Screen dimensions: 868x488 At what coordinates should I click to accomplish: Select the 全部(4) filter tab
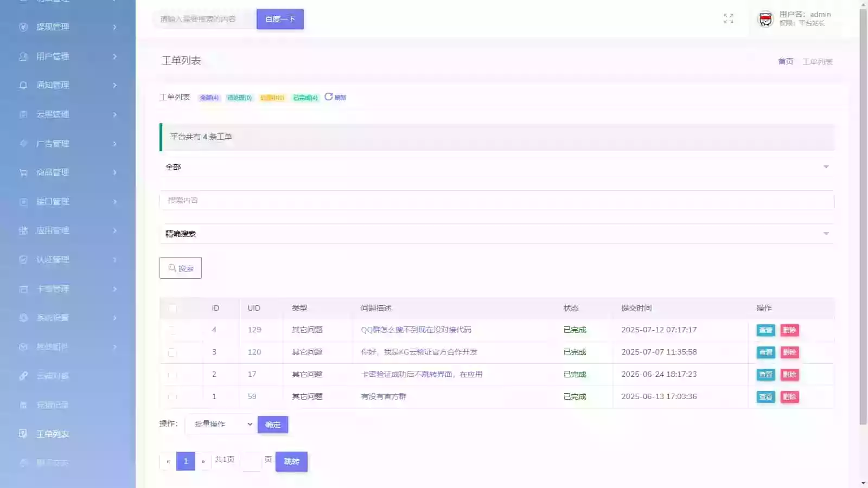(x=208, y=98)
